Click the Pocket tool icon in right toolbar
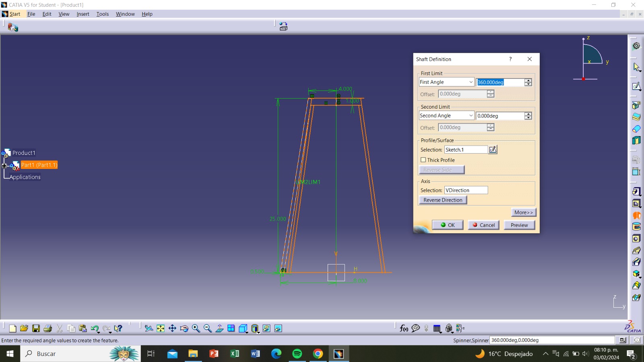This screenshot has width=644, height=362. click(636, 204)
